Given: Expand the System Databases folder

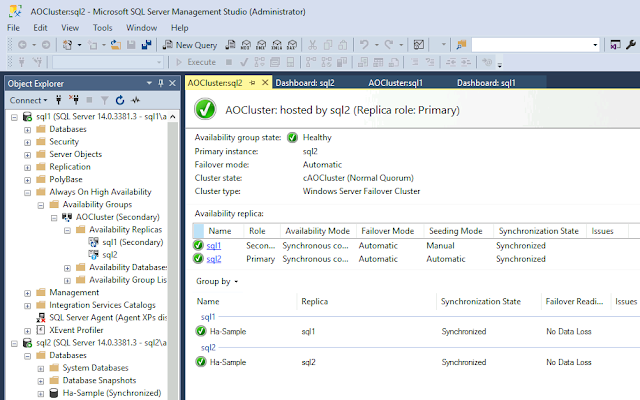Looking at the screenshot, I should pyautogui.click(x=41, y=369).
